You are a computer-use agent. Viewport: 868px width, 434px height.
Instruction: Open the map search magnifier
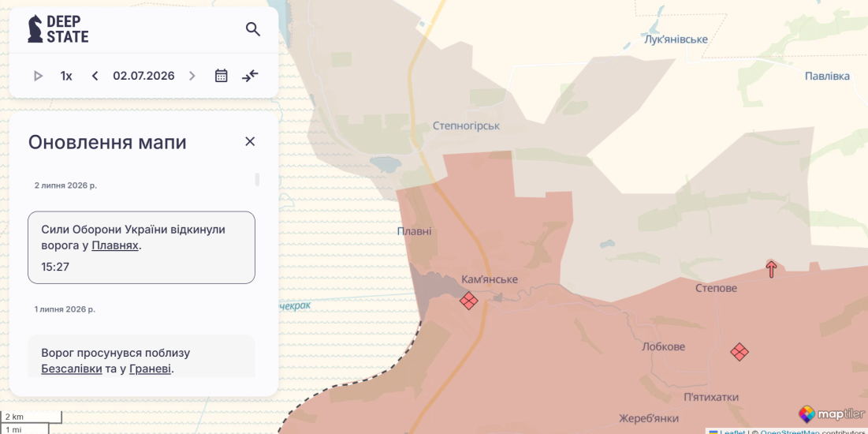coord(253,29)
